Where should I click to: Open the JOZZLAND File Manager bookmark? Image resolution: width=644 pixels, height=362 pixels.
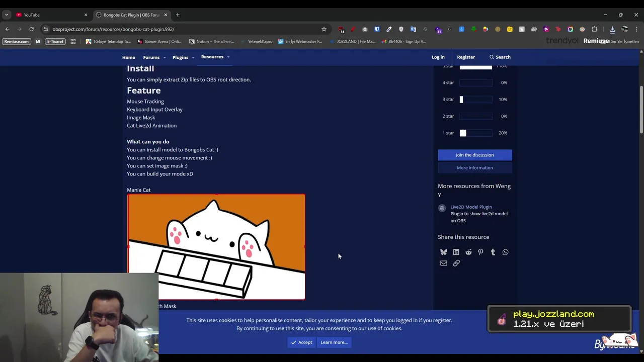click(352, 41)
